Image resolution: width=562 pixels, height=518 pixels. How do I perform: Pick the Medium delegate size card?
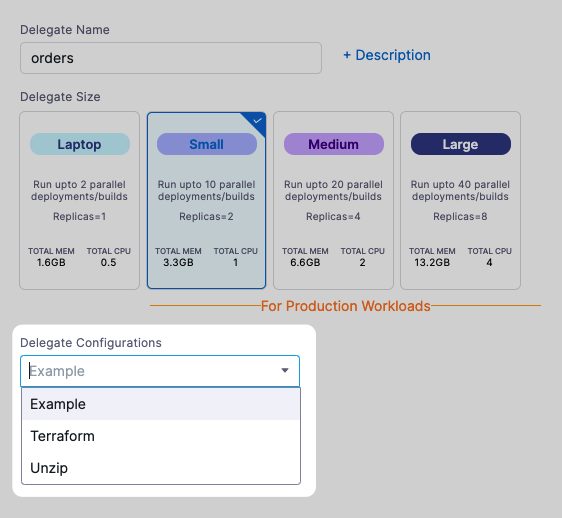click(333, 200)
